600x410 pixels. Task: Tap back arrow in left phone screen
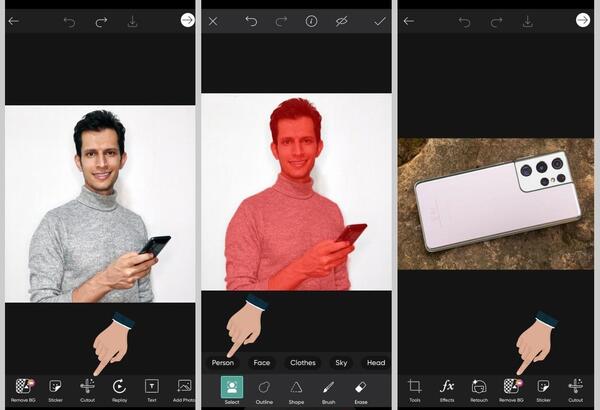pyautogui.click(x=14, y=21)
